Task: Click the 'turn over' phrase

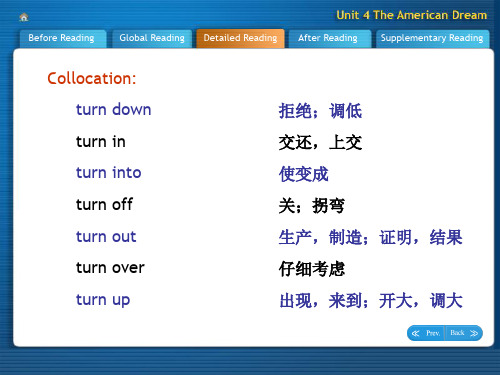Action: pos(110,268)
